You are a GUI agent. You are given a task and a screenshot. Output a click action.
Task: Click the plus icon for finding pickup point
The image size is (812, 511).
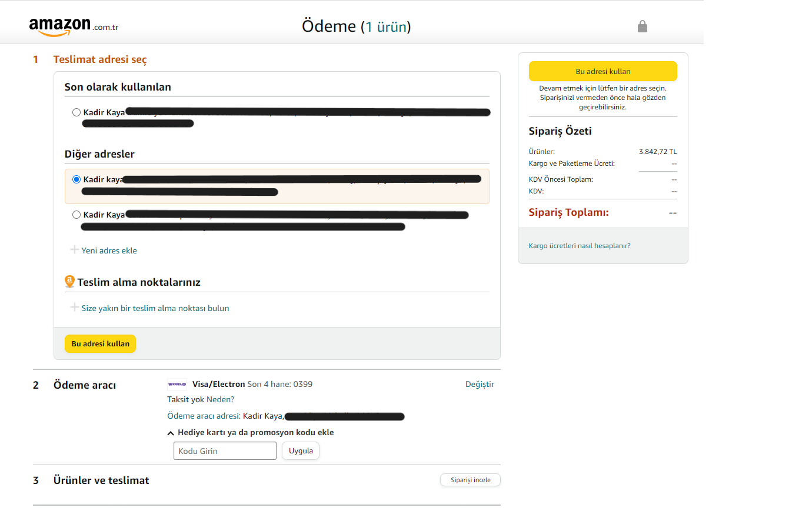[75, 308]
